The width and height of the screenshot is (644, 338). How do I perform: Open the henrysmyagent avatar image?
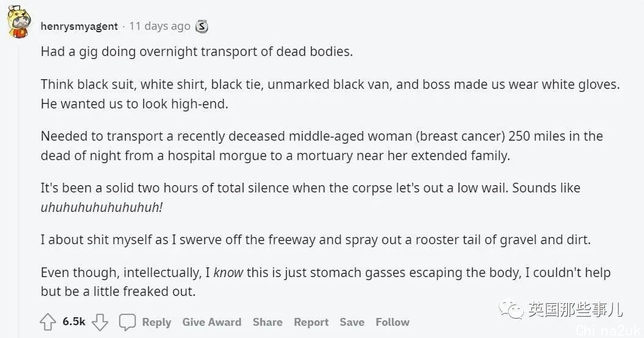(19, 23)
